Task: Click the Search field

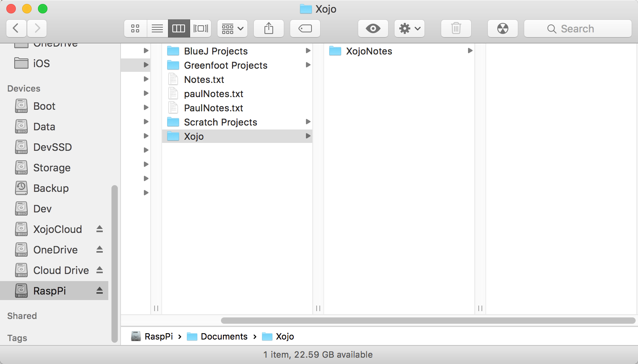Action: pyautogui.click(x=577, y=28)
